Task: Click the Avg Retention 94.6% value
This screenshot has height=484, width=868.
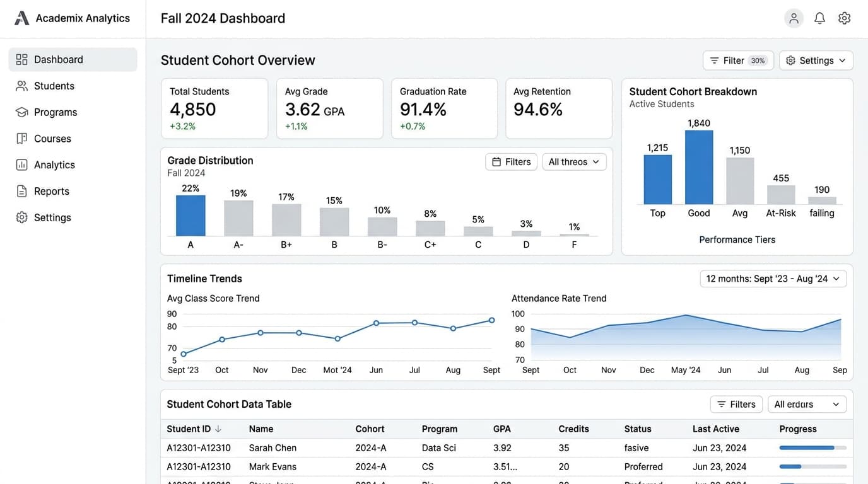Action: coord(538,110)
